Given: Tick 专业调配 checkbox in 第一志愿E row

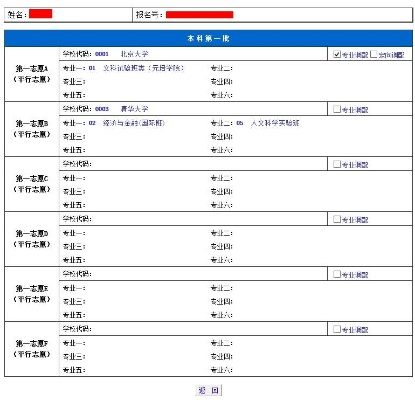Looking at the screenshot, I should (337, 274).
